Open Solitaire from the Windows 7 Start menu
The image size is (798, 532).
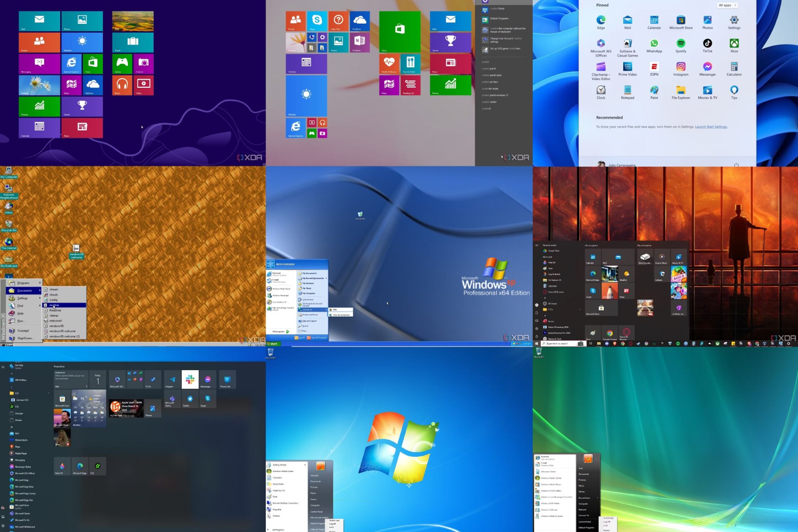pyautogui.click(x=277, y=516)
